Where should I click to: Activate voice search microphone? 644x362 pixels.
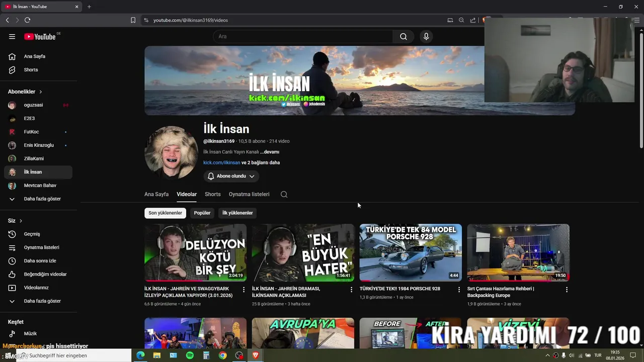[426, 36]
